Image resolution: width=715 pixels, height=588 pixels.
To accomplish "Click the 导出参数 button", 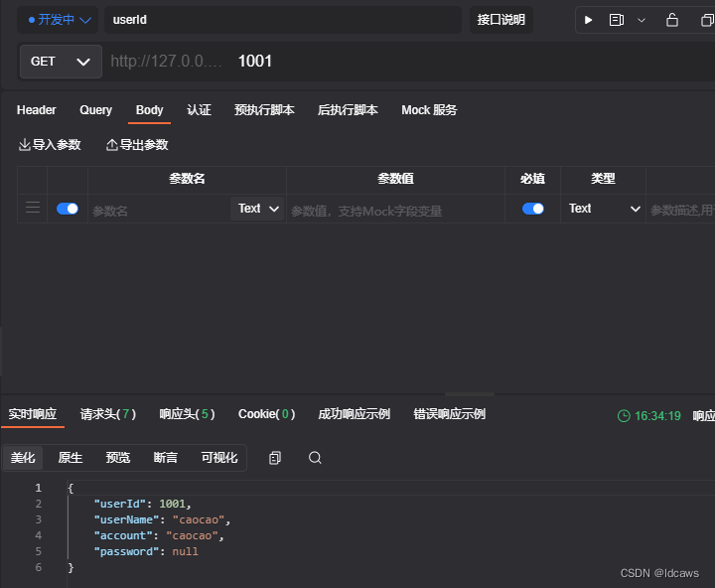I will pos(137,145).
